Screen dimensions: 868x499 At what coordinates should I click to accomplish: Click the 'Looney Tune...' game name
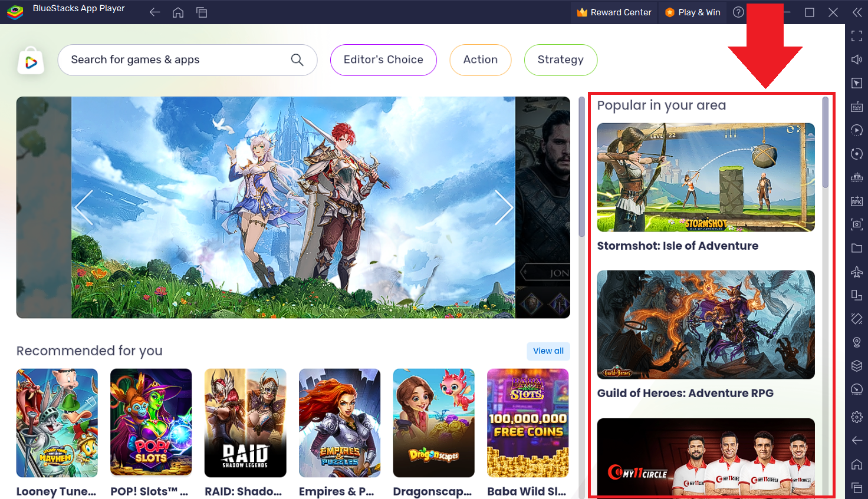pyautogui.click(x=56, y=491)
